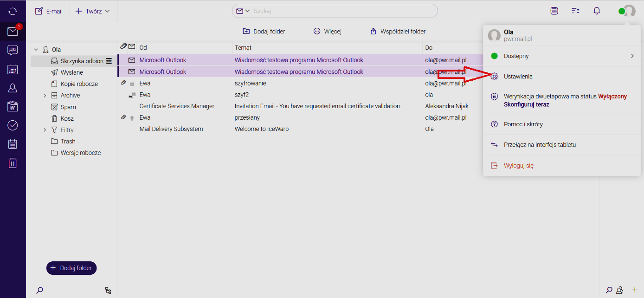
Task: Click the refresh sync icon at top-left
Action: (13, 11)
